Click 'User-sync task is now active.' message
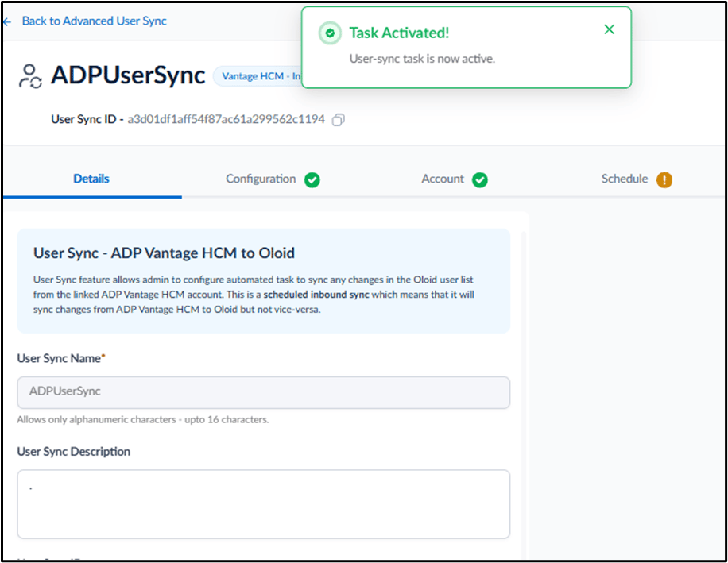Viewport: 728px width, 563px height. [422, 59]
